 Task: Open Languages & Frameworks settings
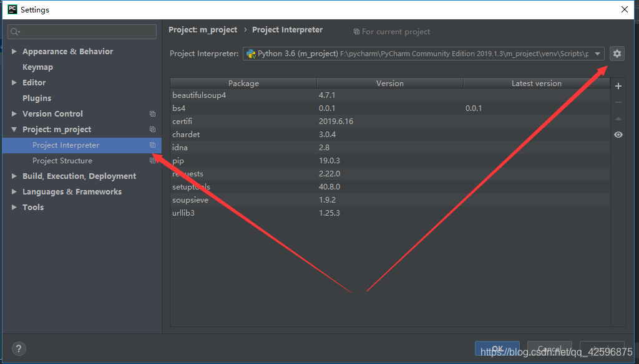point(72,192)
